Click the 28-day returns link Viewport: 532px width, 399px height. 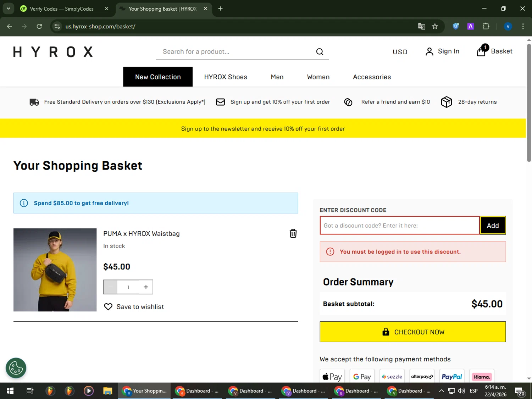pos(477,102)
